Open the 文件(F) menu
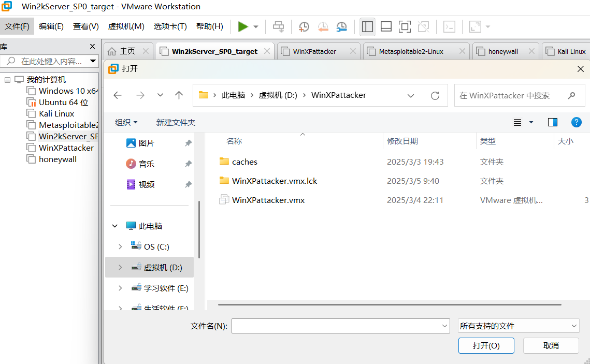 point(17,26)
